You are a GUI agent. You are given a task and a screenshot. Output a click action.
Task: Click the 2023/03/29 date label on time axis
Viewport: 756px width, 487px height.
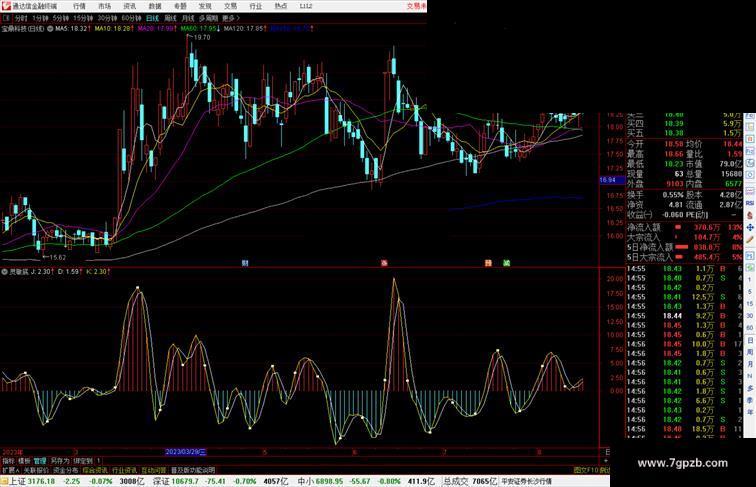coord(186,452)
